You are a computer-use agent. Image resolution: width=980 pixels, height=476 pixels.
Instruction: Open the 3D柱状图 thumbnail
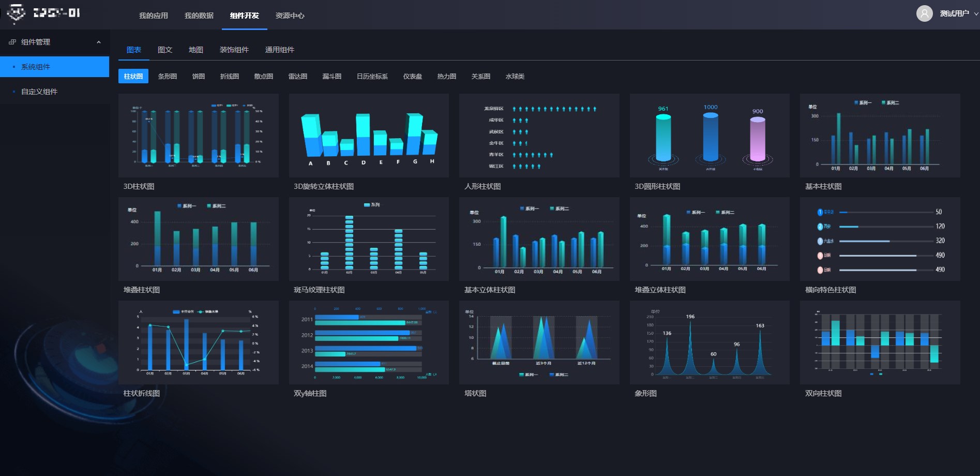pyautogui.click(x=199, y=136)
